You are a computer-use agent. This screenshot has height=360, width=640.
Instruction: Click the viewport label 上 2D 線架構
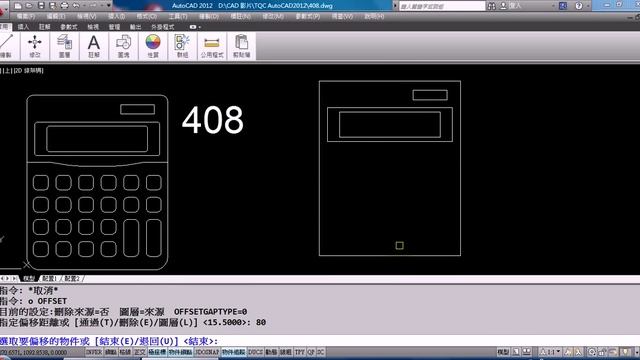coord(22,71)
